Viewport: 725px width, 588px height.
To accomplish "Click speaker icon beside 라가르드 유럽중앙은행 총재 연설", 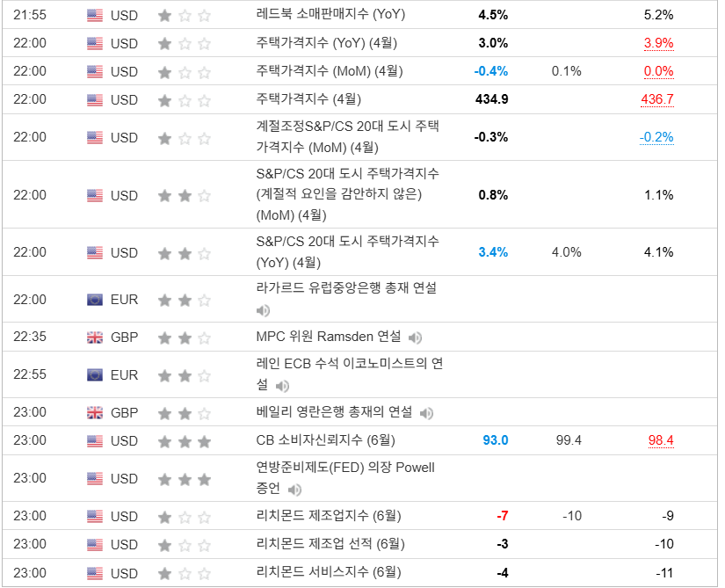I will pyautogui.click(x=263, y=310).
